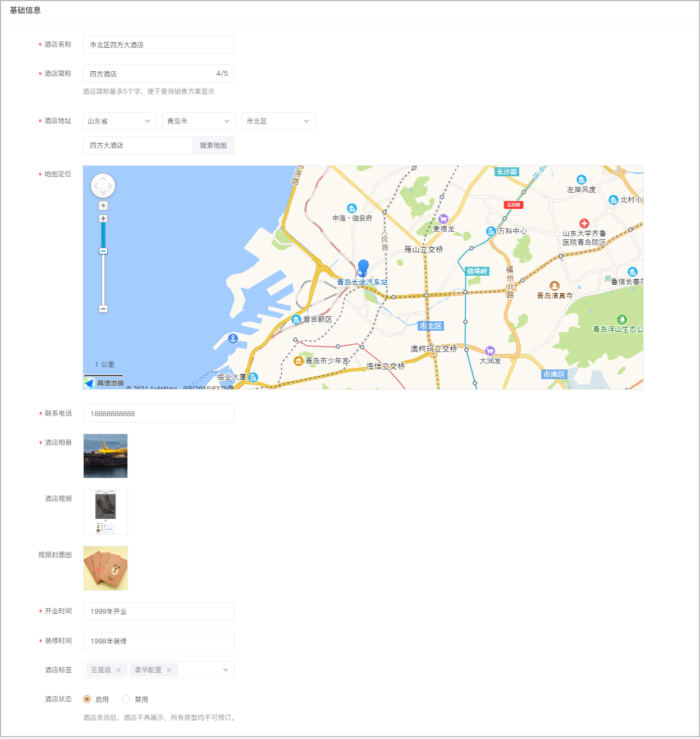Click the 联系电话 phone number field
The width and height of the screenshot is (700, 739).
coord(158,414)
